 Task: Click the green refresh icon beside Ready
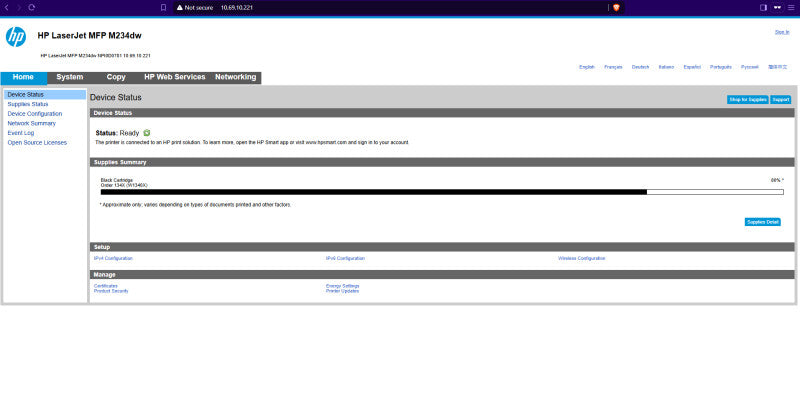(147, 133)
